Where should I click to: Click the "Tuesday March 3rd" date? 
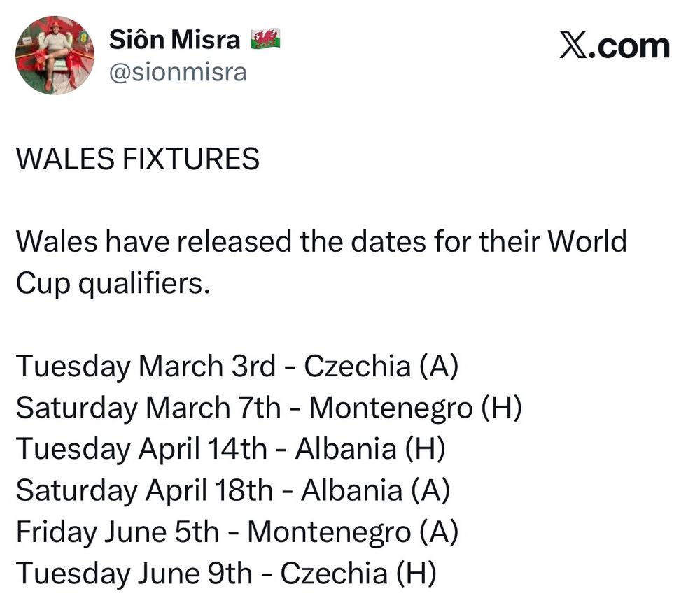click(x=146, y=366)
